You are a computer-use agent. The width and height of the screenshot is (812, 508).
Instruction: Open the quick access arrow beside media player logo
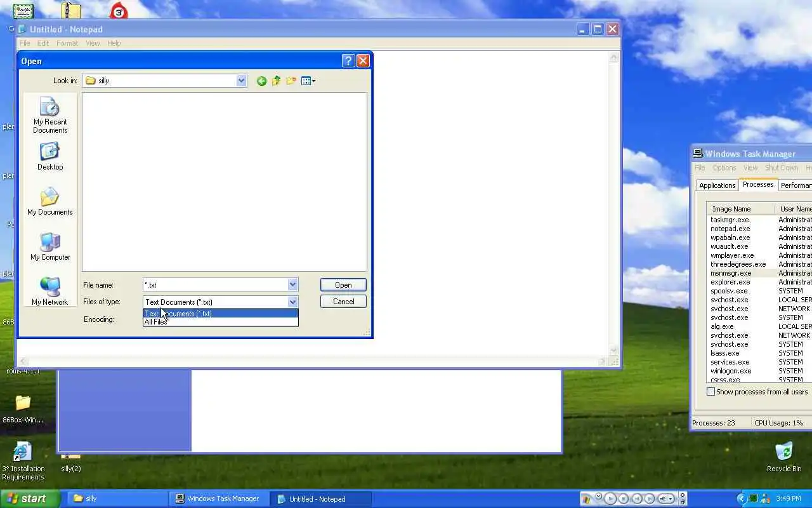[x=598, y=496]
